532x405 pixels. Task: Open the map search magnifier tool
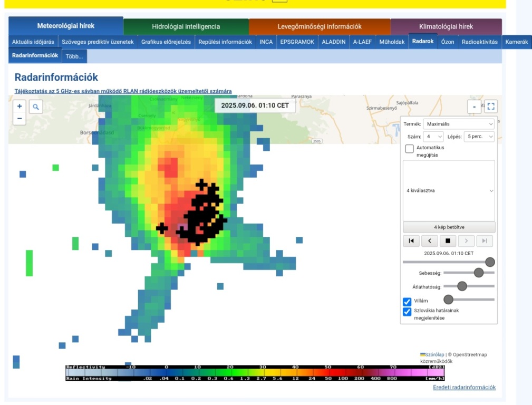[36, 107]
